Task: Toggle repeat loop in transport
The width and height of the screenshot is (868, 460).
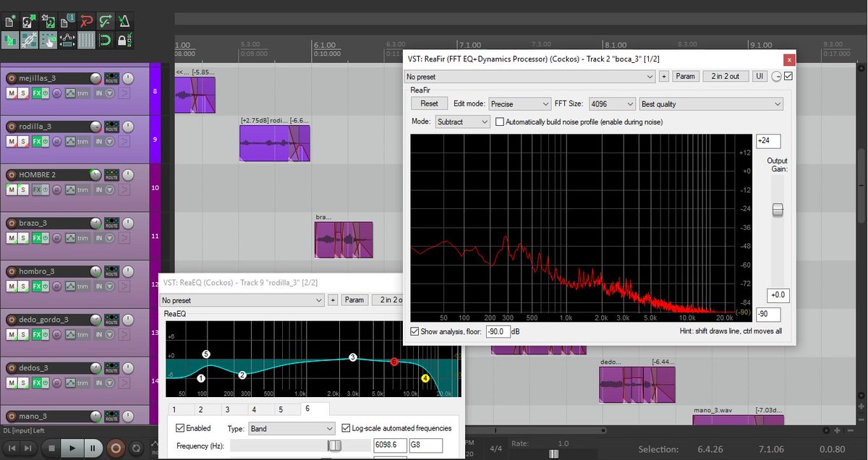Action: (x=136, y=448)
